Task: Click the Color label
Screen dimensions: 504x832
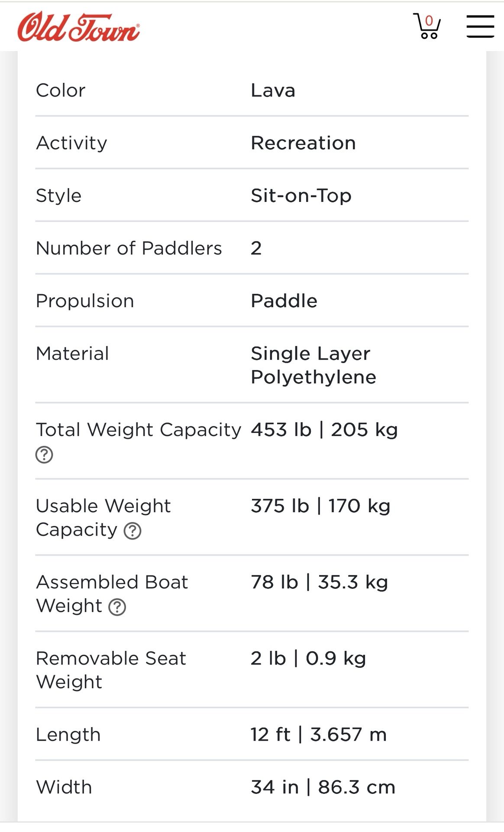Action: pos(61,91)
